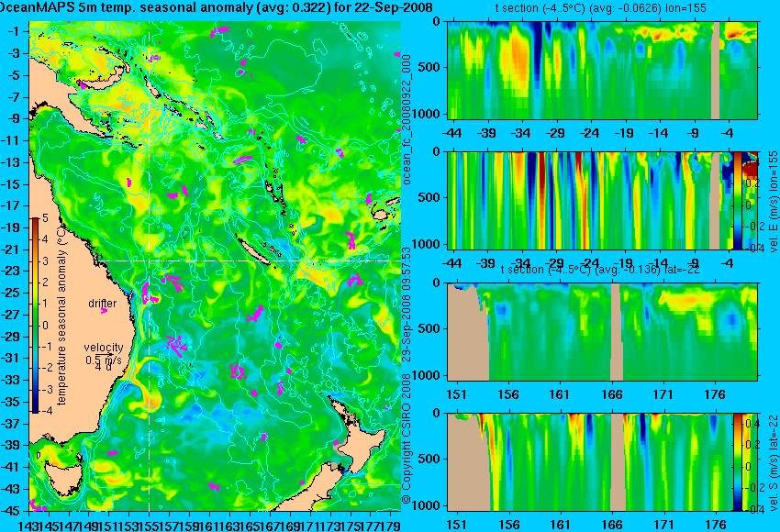Click the temperature seasonal anomaly color bar on the map

[x=35, y=315]
